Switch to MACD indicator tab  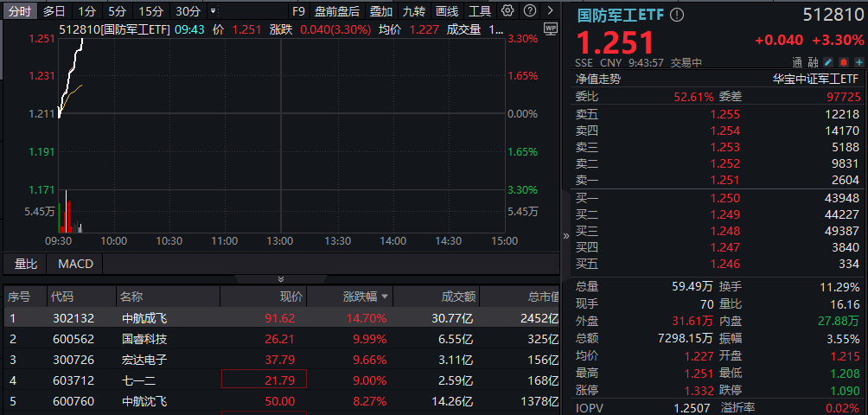75,264
